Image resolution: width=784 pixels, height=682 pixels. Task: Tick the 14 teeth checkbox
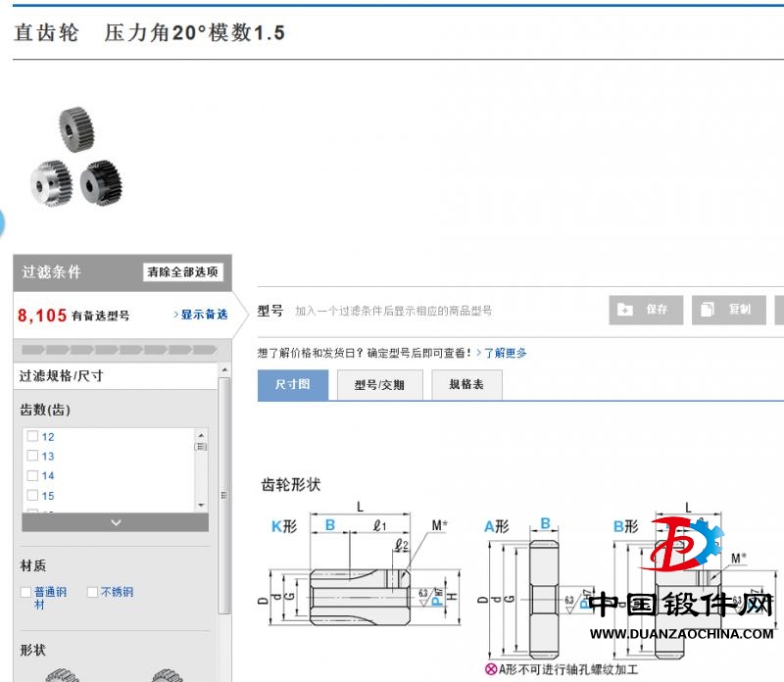(x=32, y=476)
